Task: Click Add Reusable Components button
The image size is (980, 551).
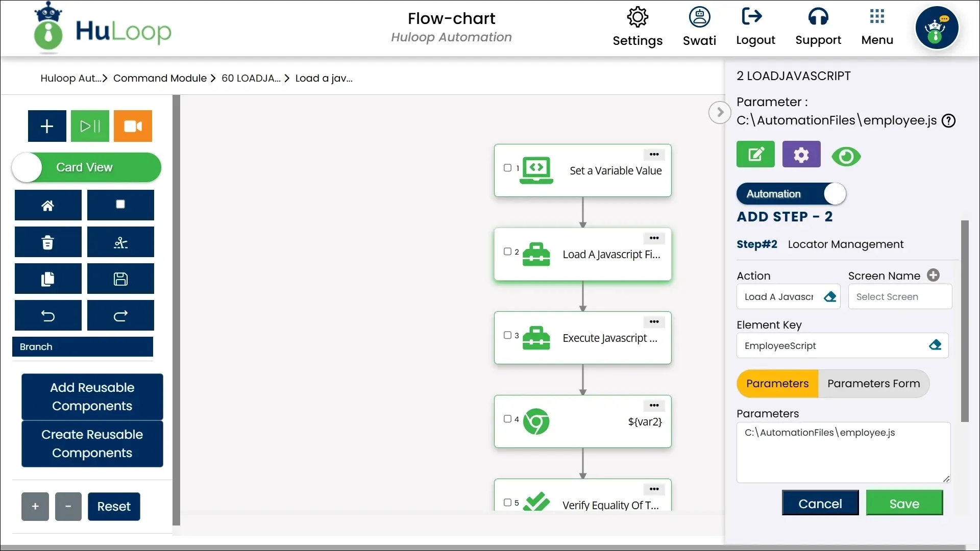Action: [92, 397]
